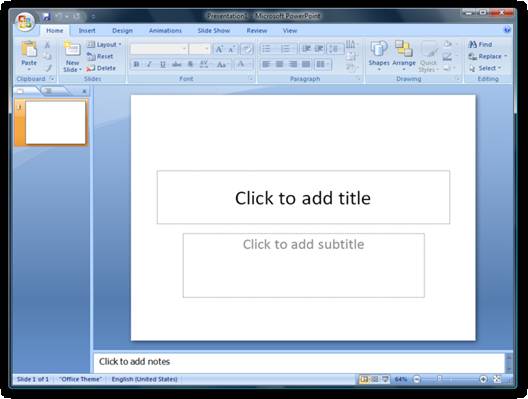The width and height of the screenshot is (528, 399).
Task: Open the Animations tab
Action: (x=165, y=31)
